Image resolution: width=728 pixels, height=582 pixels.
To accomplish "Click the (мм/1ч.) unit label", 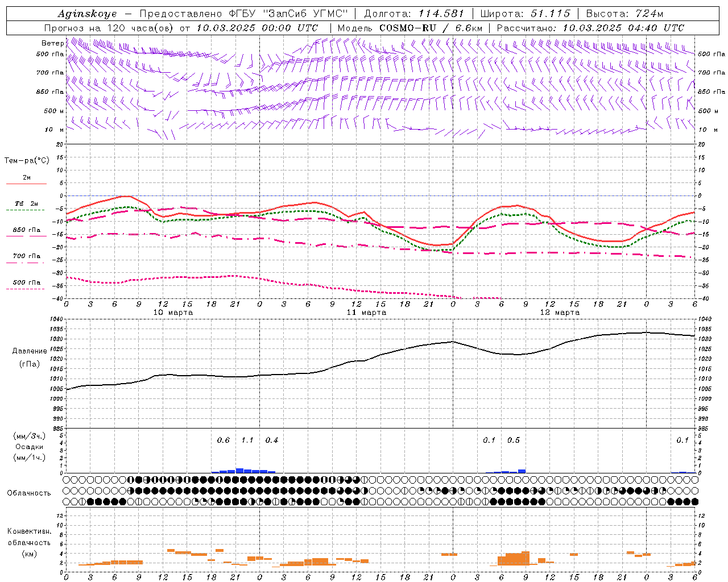I will point(30,458).
